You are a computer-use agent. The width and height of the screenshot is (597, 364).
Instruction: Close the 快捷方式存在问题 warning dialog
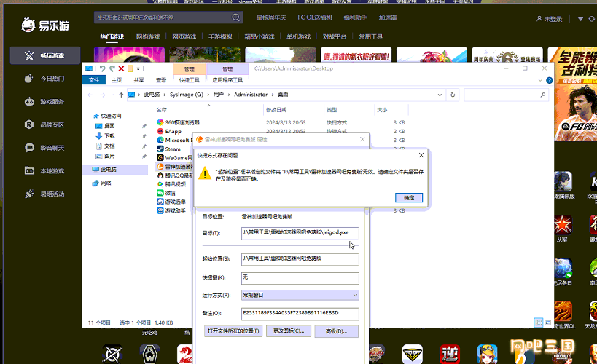[421, 155]
